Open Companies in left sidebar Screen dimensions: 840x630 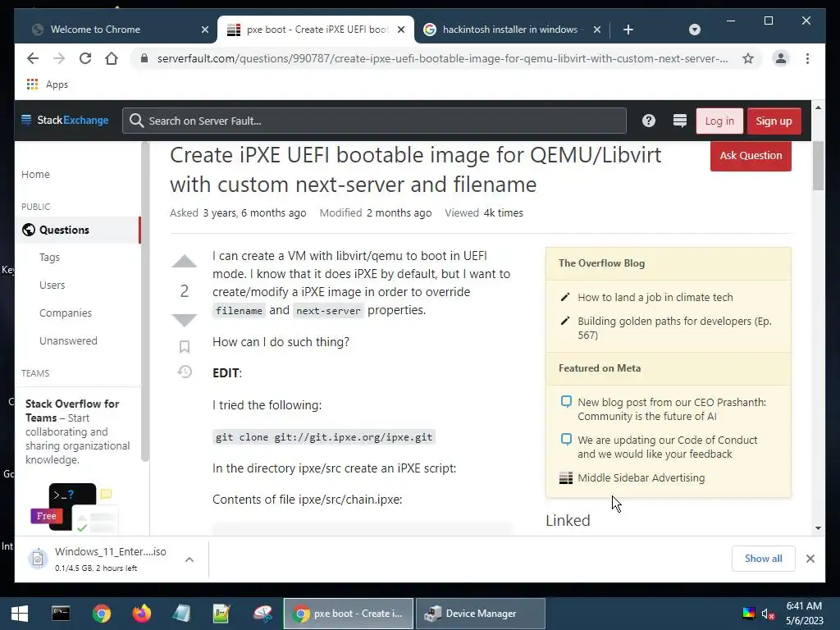point(66,313)
